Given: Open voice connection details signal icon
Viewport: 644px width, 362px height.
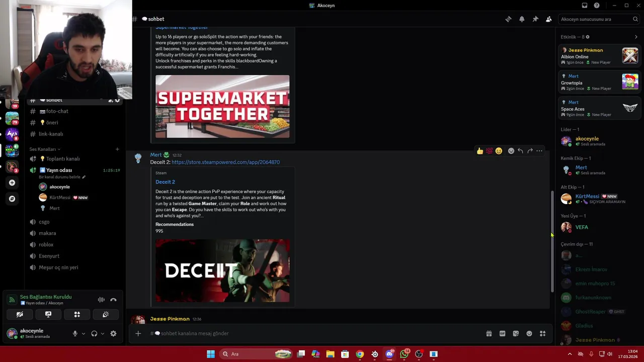Looking at the screenshot, I should (x=12, y=300).
